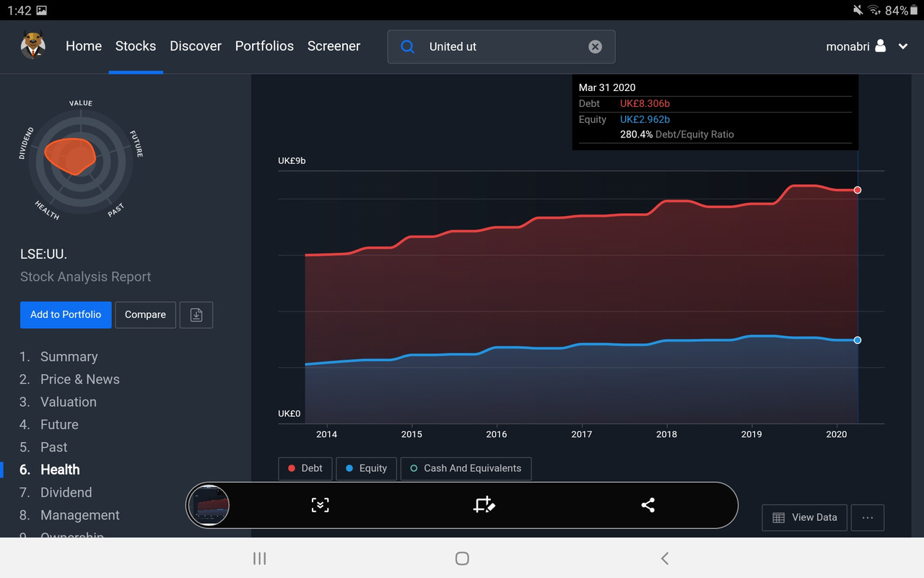Viewport: 924px width, 578px height.
Task: Tap the Android home button
Action: coord(462,558)
